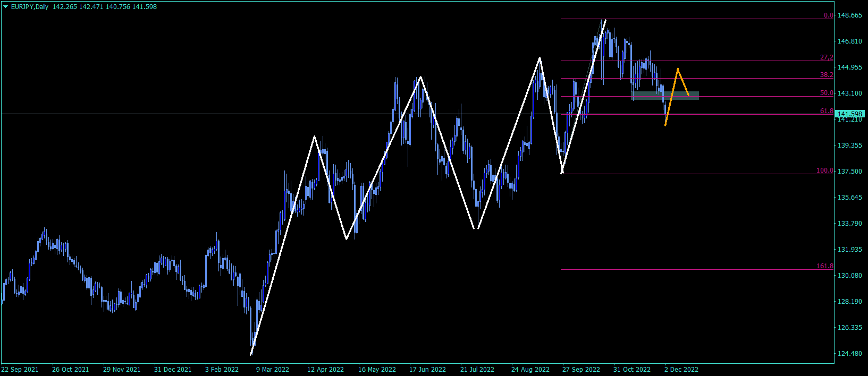
Task: Click the 17 Jun 2022 date label
Action: pyautogui.click(x=428, y=370)
